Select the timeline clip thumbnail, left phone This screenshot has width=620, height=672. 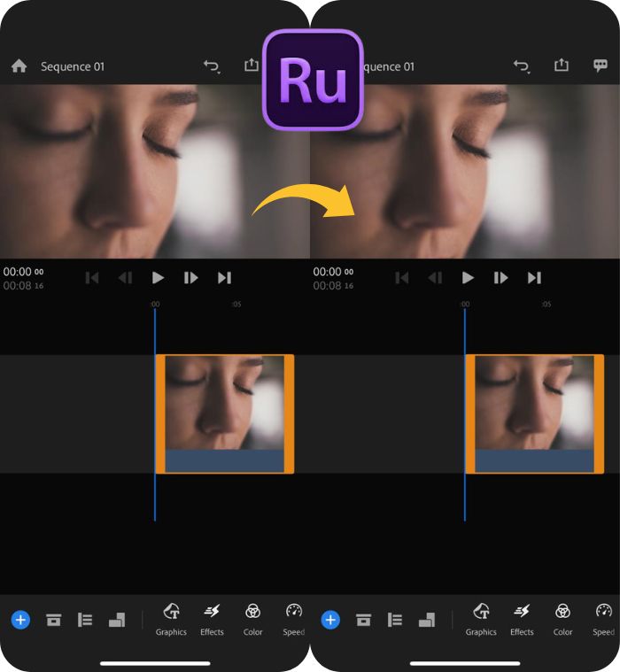coord(225,414)
